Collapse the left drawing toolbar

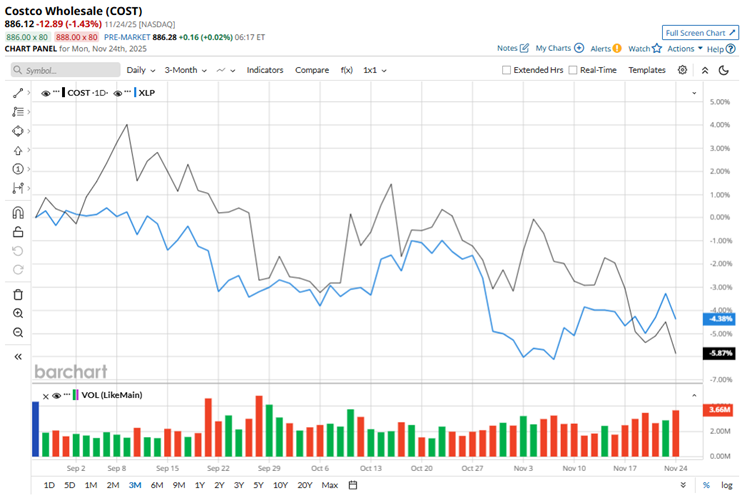(18, 357)
